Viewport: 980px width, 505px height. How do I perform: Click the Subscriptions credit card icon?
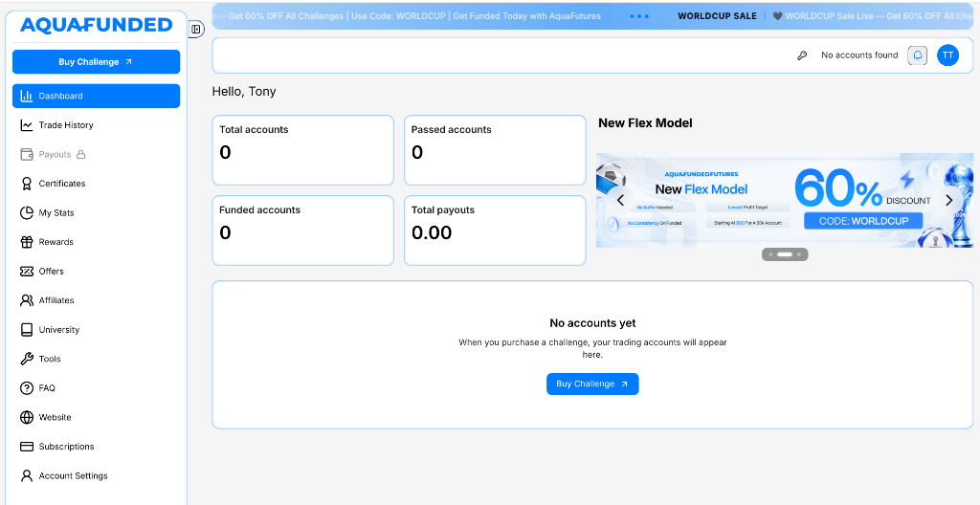click(26, 447)
